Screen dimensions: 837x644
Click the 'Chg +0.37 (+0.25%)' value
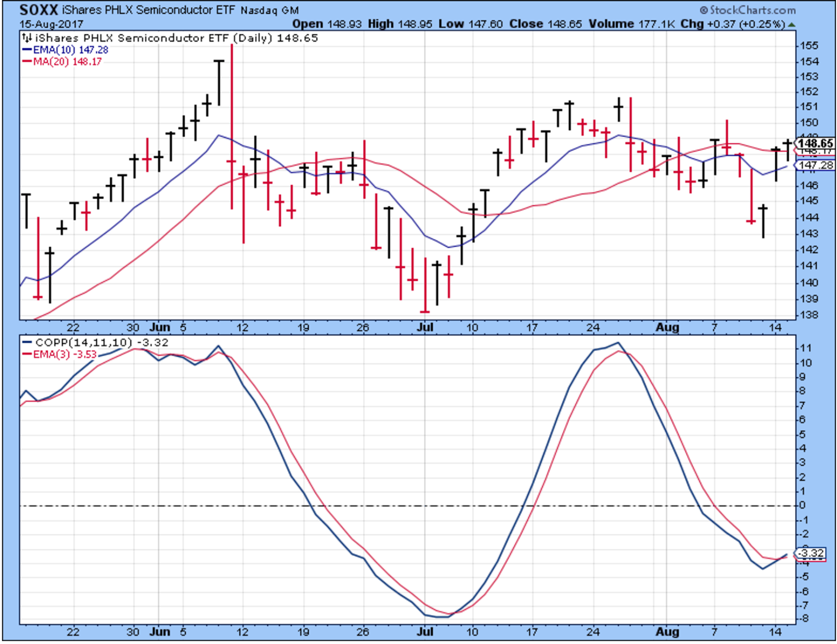pos(733,24)
